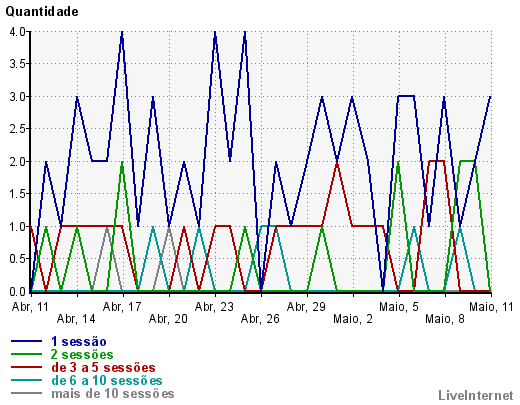
Task: Click the '1.5' y-axis value
Action: coord(18,194)
